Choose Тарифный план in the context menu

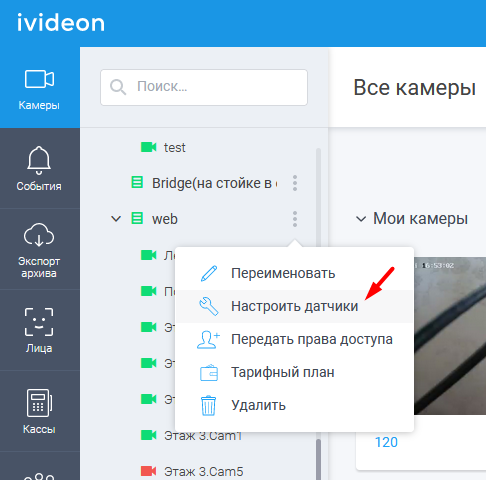[x=294, y=372]
